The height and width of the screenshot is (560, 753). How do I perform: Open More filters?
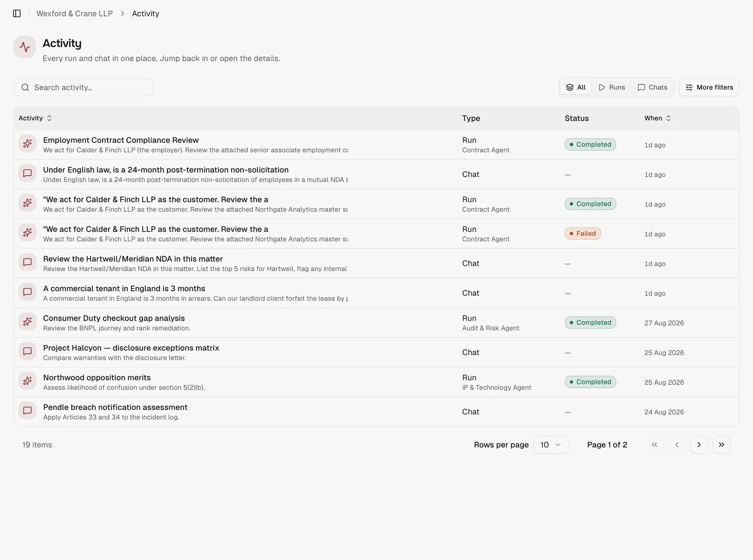point(709,87)
